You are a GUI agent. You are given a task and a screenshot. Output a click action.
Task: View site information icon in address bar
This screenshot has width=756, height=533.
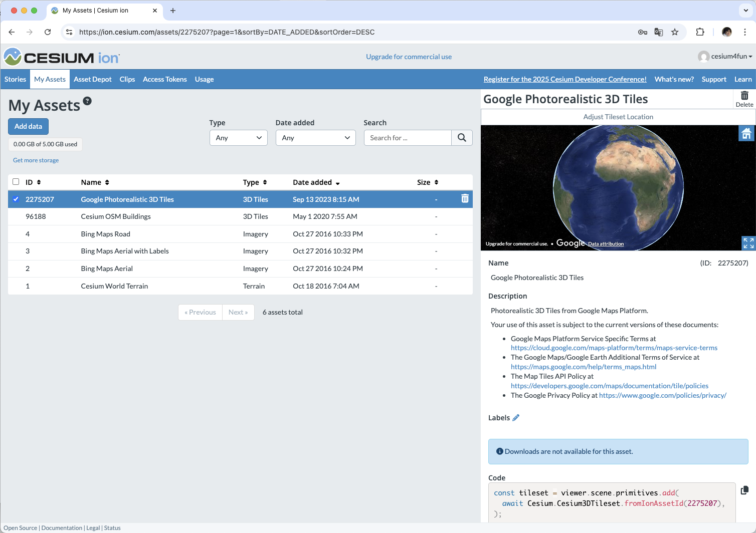(69, 32)
